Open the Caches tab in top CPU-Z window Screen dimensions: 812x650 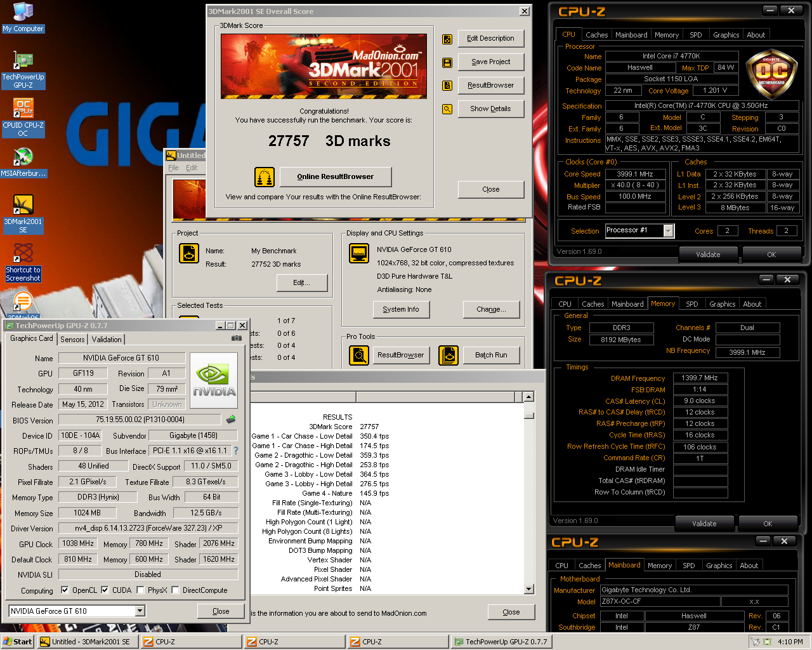[596, 35]
